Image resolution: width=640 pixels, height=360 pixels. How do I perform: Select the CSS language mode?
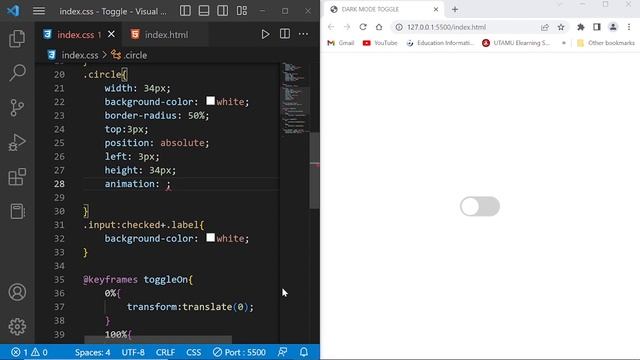click(194, 352)
